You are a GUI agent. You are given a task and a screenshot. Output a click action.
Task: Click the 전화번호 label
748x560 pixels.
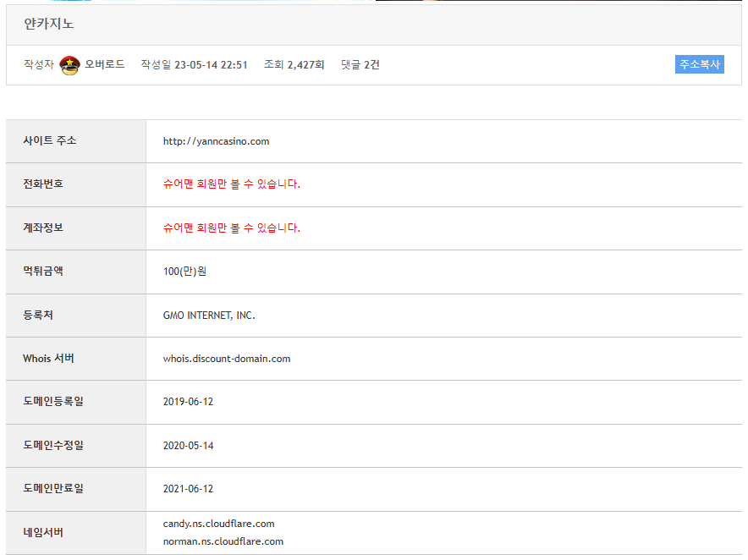[x=43, y=184]
